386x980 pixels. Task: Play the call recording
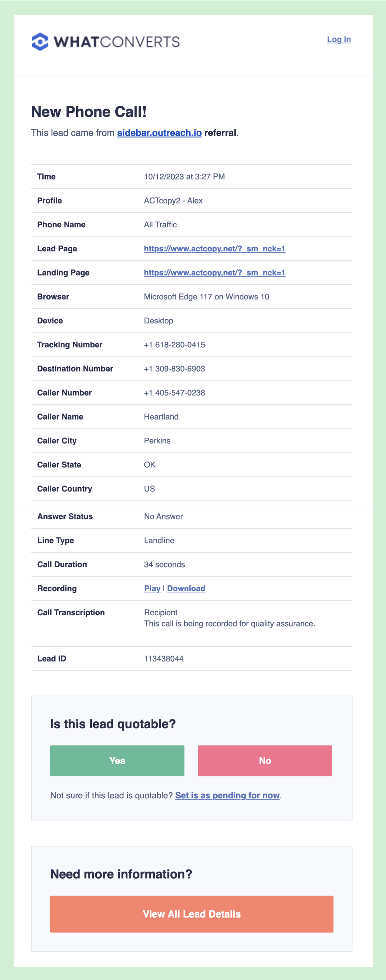(152, 588)
